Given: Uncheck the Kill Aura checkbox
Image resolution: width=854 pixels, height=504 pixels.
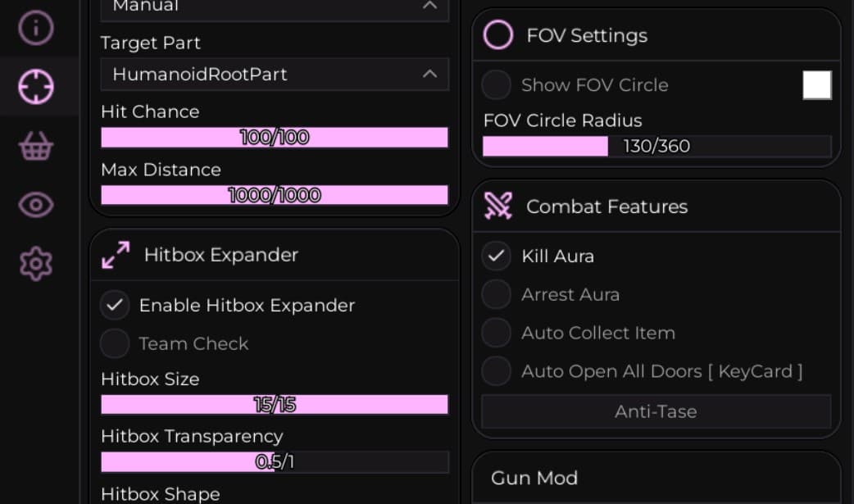Looking at the screenshot, I should coord(497,256).
